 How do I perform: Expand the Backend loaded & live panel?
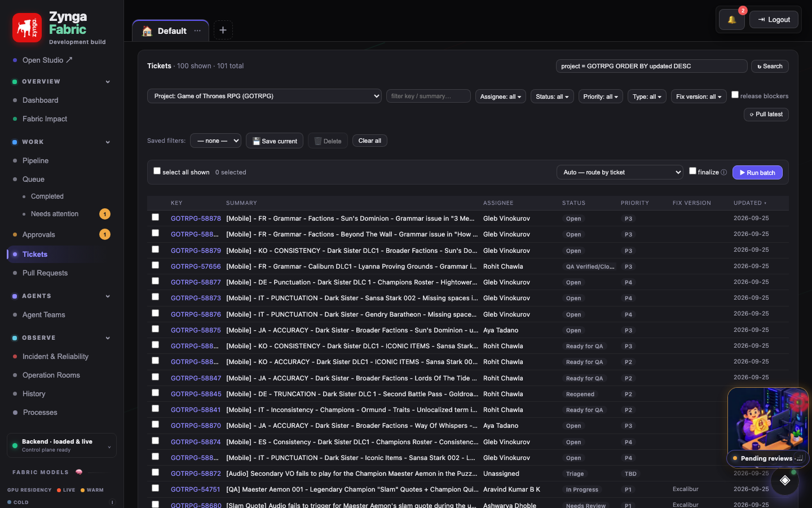[x=61, y=445]
